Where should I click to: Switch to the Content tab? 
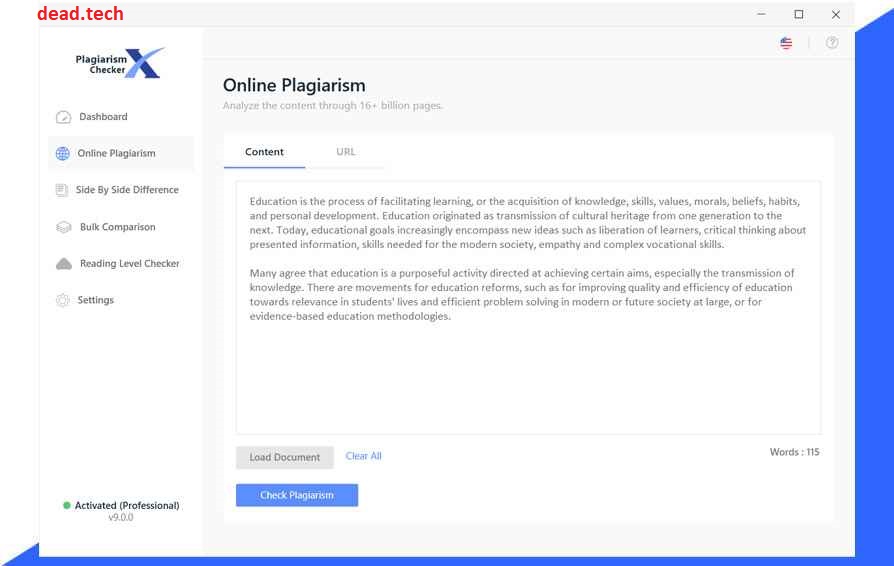[x=265, y=152]
